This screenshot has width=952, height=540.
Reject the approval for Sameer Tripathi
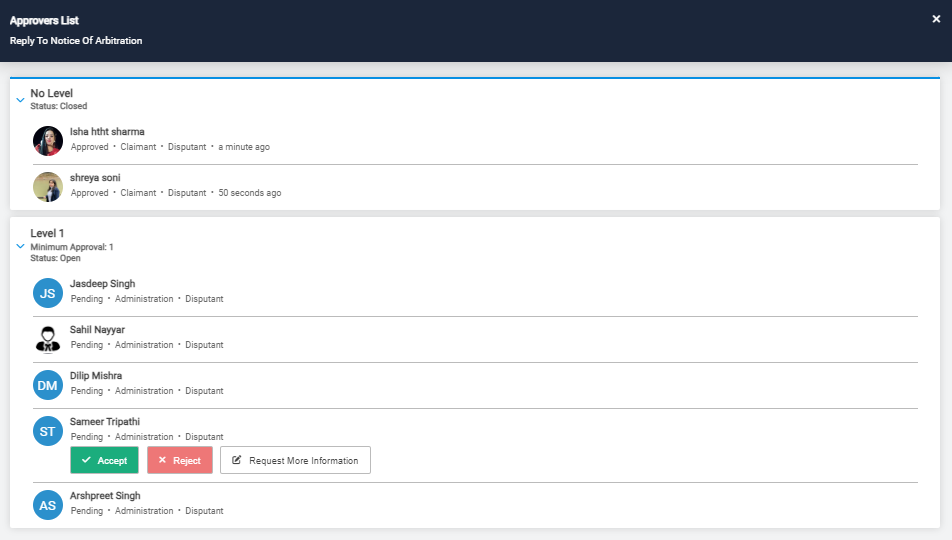pos(180,460)
